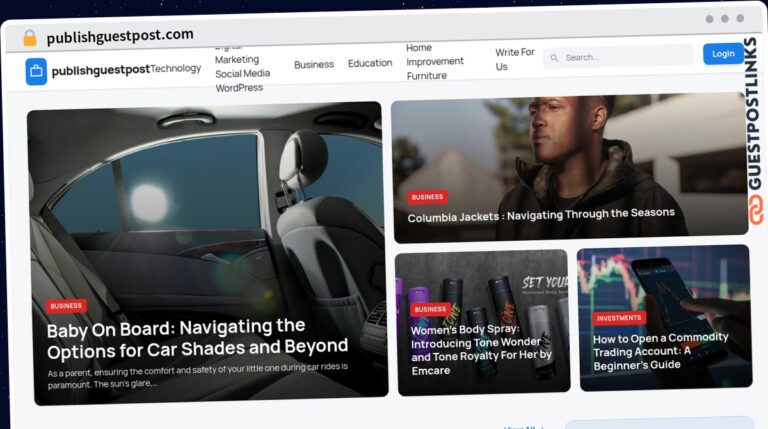Click BUSINESS tag on Columbia Jackets card

pos(427,197)
